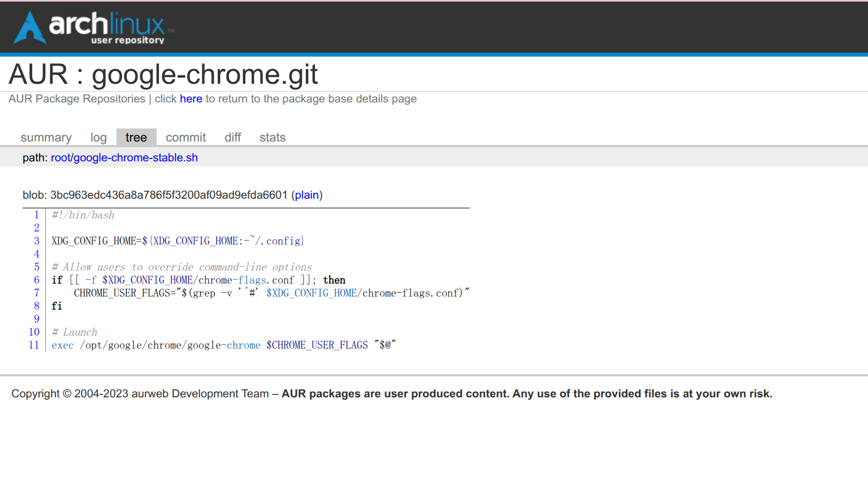Image resolution: width=868 pixels, height=480 pixels.
Task: Click the Arch Linux user repository logo
Action: click(x=94, y=28)
